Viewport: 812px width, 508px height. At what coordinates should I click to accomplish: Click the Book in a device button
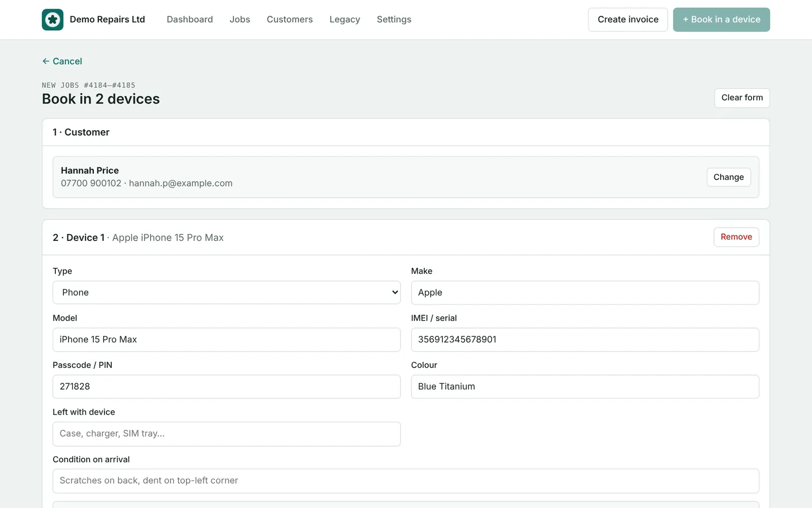click(721, 19)
